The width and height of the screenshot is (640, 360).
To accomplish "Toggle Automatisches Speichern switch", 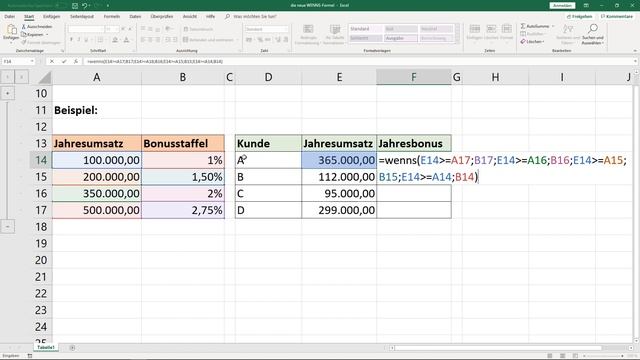I will point(60,6).
